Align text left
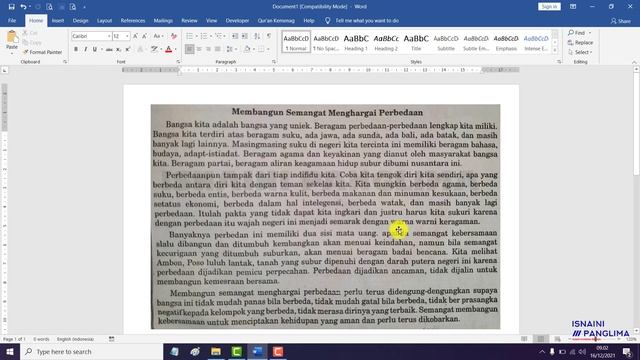 (x=189, y=49)
